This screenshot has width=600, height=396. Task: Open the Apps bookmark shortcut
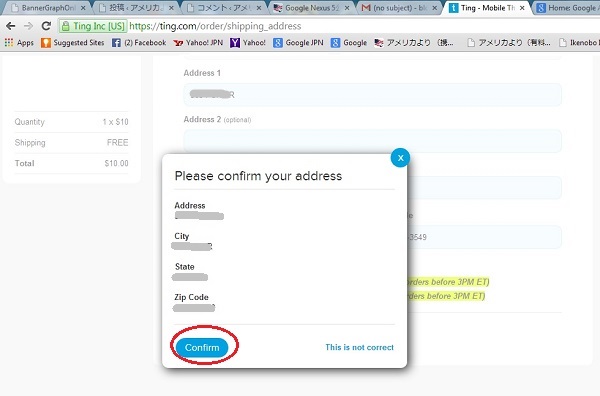point(19,43)
